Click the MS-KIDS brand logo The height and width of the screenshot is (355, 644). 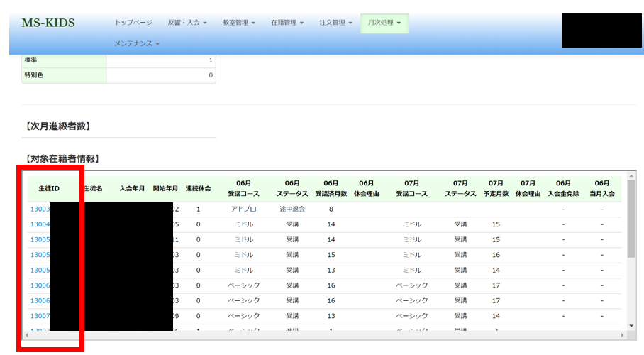[x=48, y=23]
